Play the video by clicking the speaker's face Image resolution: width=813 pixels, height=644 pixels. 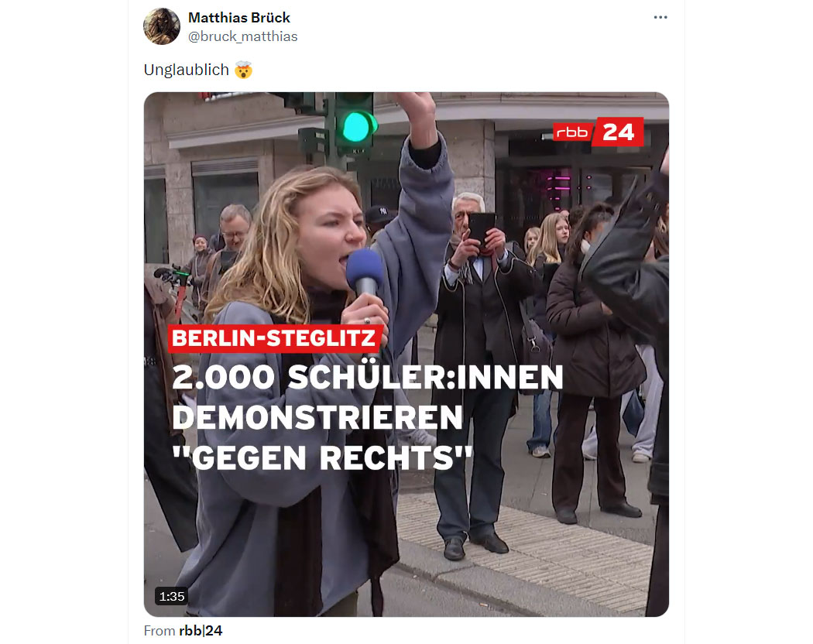click(331, 233)
